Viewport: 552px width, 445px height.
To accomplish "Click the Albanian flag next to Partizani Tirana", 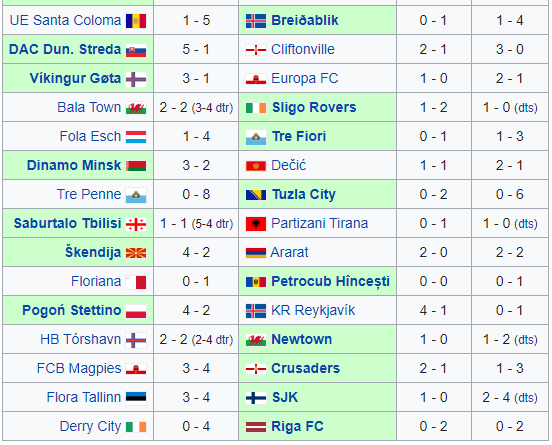I will point(256,224).
